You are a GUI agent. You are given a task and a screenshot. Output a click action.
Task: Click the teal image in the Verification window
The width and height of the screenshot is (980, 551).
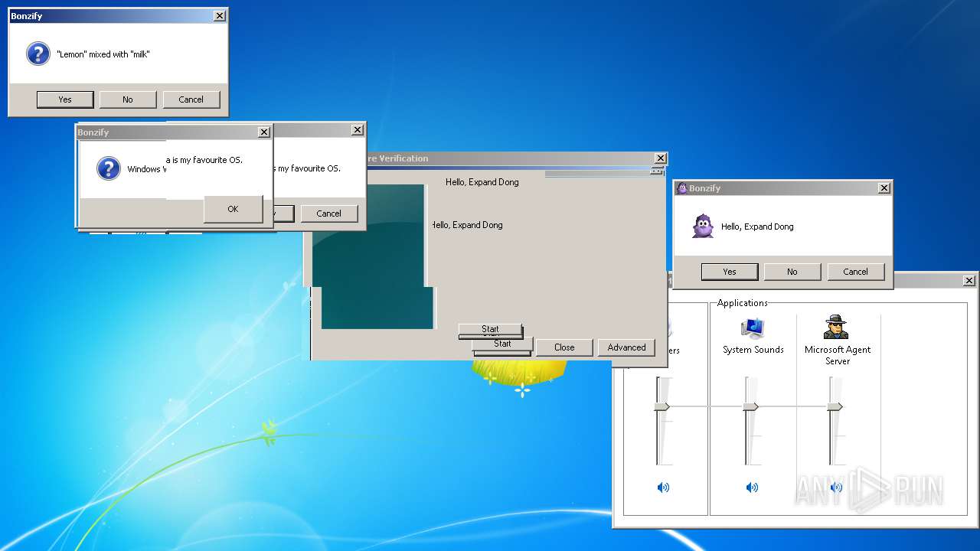(371, 256)
